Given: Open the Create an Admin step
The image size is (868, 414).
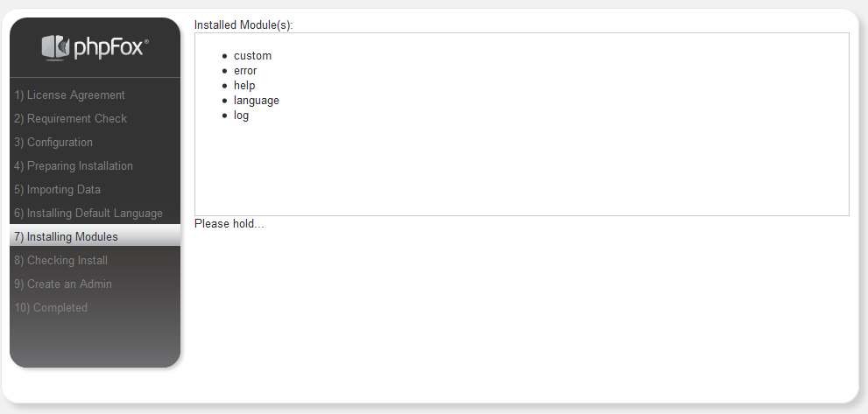Looking at the screenshot, I should tap(63, 284).
